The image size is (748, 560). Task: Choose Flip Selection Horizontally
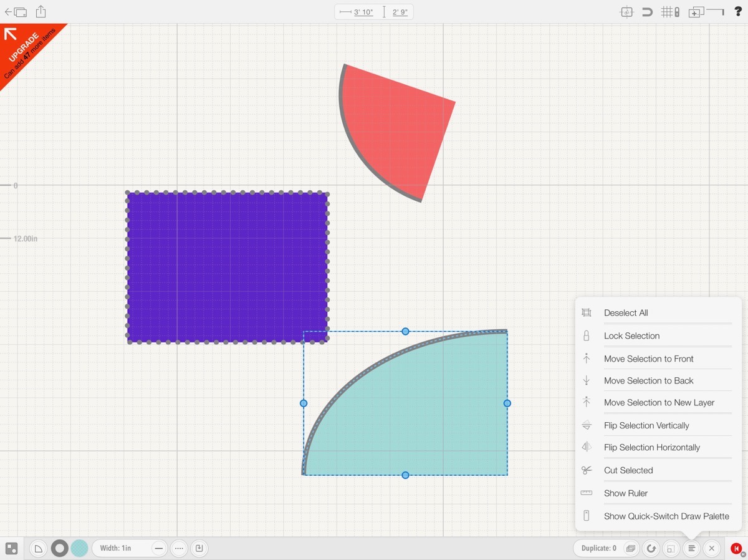651,447
